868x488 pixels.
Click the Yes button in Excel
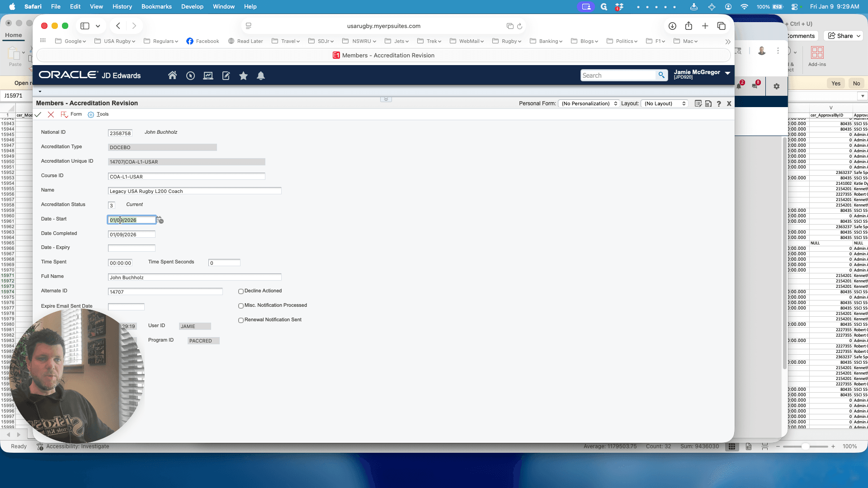point(836,83)
